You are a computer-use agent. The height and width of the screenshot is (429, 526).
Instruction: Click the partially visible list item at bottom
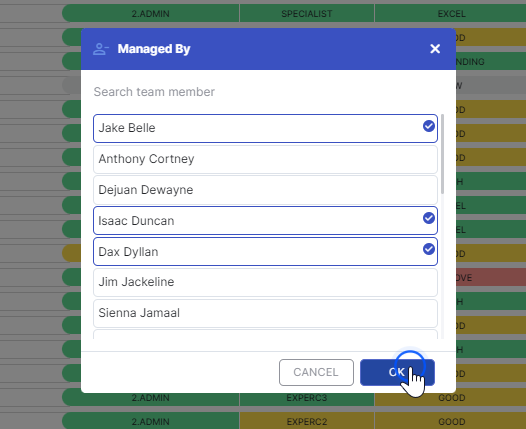(x=265, y=334)
